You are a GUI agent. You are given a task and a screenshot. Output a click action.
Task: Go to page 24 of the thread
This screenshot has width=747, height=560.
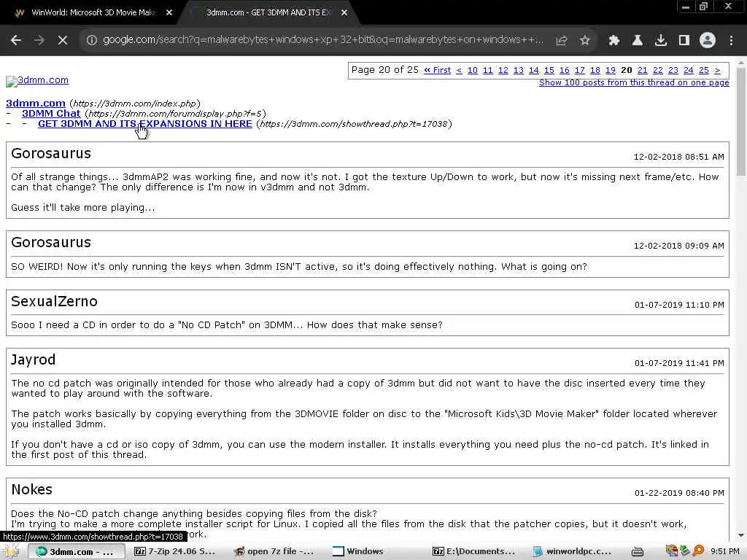tap(689, 71)
